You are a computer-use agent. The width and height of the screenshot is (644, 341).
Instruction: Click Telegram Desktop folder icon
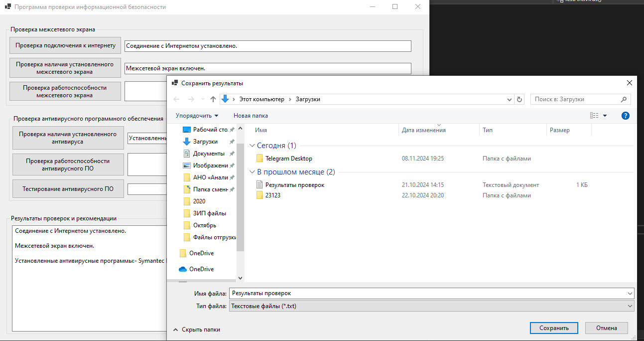click(259, 159)
